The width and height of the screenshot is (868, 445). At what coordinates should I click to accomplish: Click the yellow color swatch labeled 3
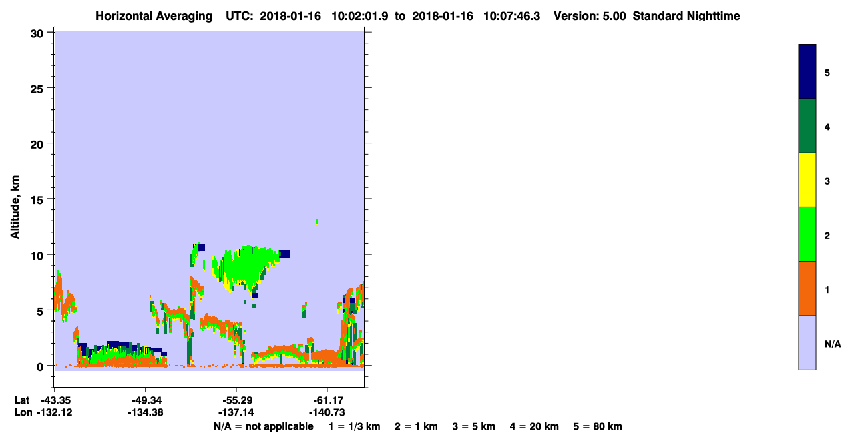[807, 180]
